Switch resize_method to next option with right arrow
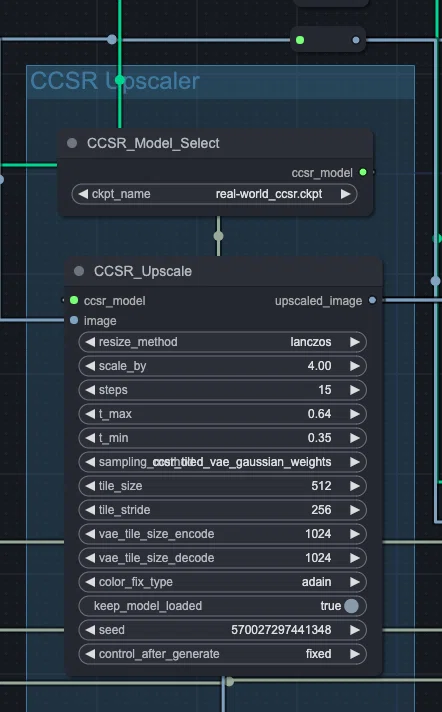The width and height of the screenshot is (442, 712). click(x=355, y=342)
